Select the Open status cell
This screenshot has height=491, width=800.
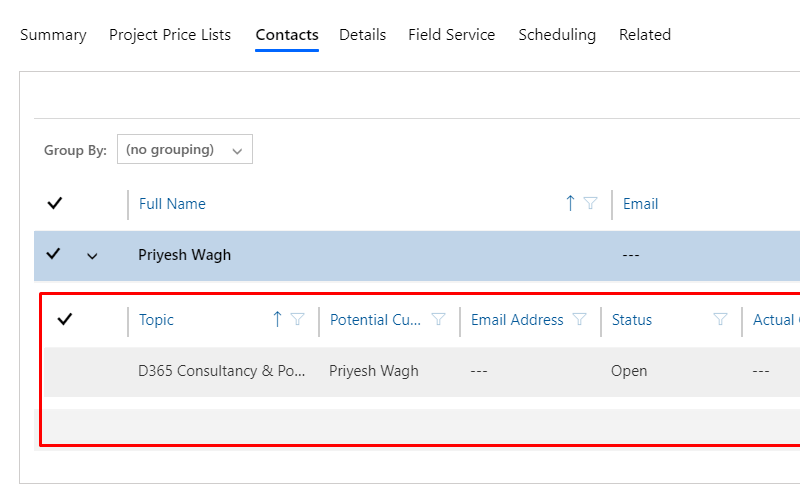pos(629,371)
